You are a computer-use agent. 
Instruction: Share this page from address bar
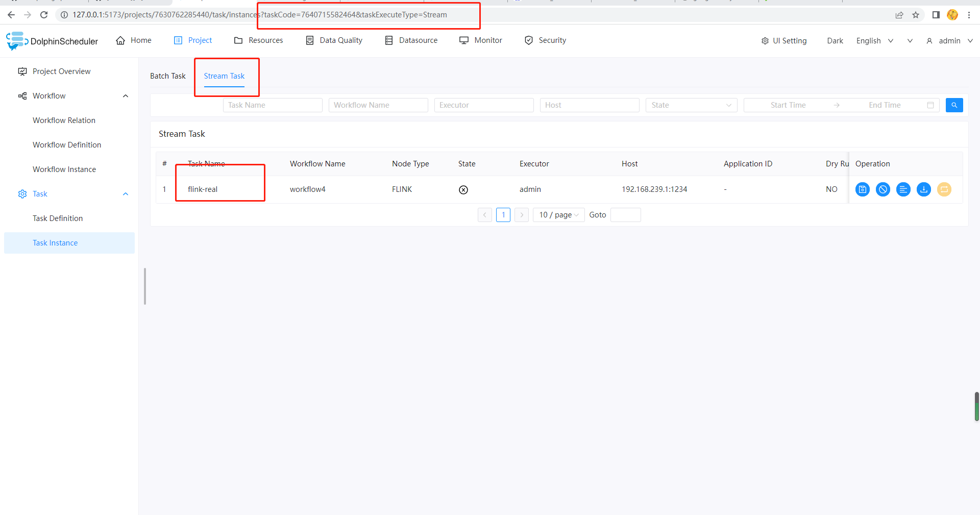[899, 15]
